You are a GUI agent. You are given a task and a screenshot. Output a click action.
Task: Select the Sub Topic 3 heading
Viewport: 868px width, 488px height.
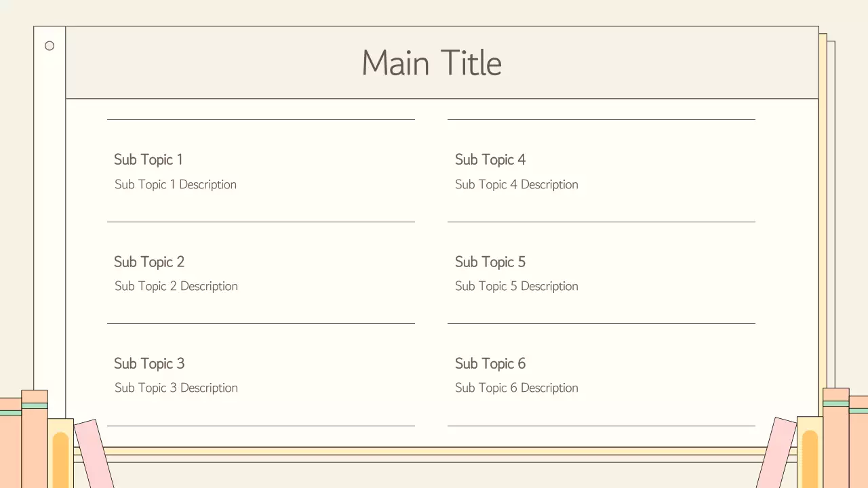(149, 363)
